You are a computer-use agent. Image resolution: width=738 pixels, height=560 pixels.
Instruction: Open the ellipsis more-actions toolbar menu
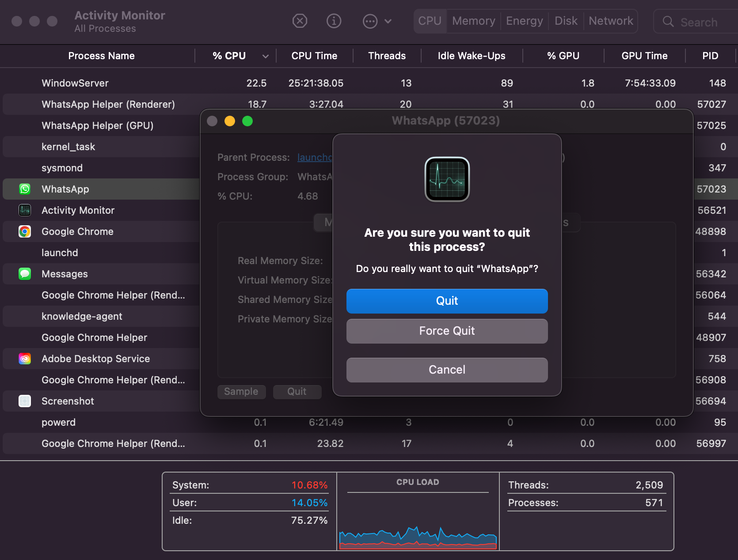(370, 21)
